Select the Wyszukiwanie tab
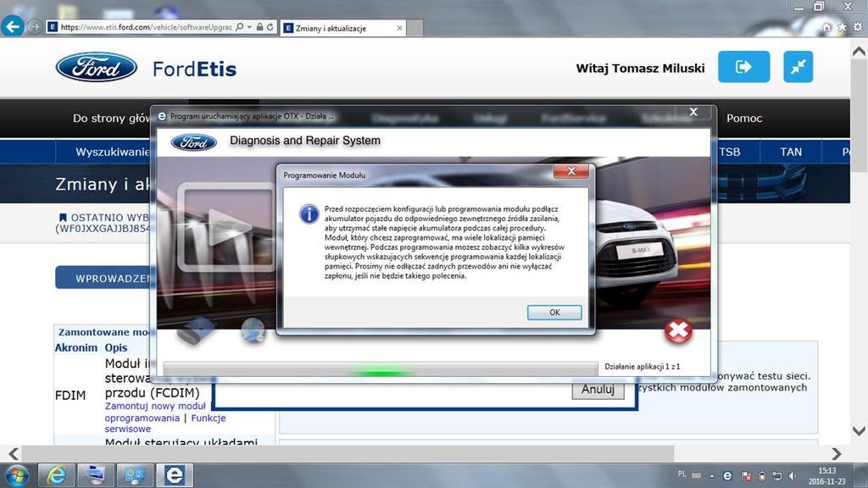 click(113, 152)
